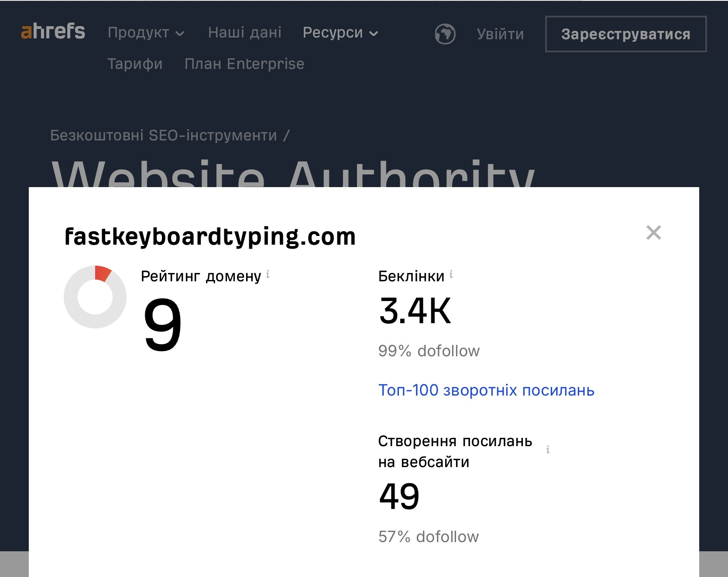Open План Enterprise page
This screenshot has width=728, height=577.
tap(244, 64)
